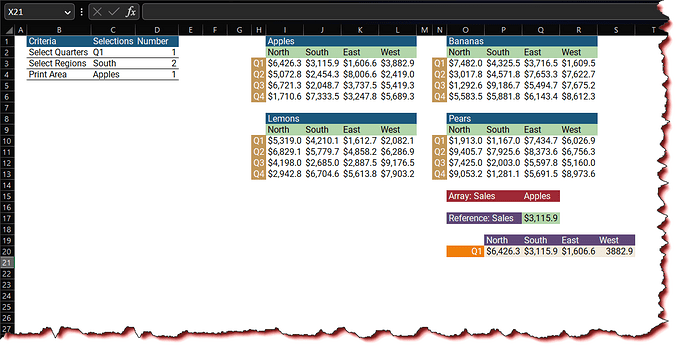Click the East header in Lemons table

coord(360,130)
